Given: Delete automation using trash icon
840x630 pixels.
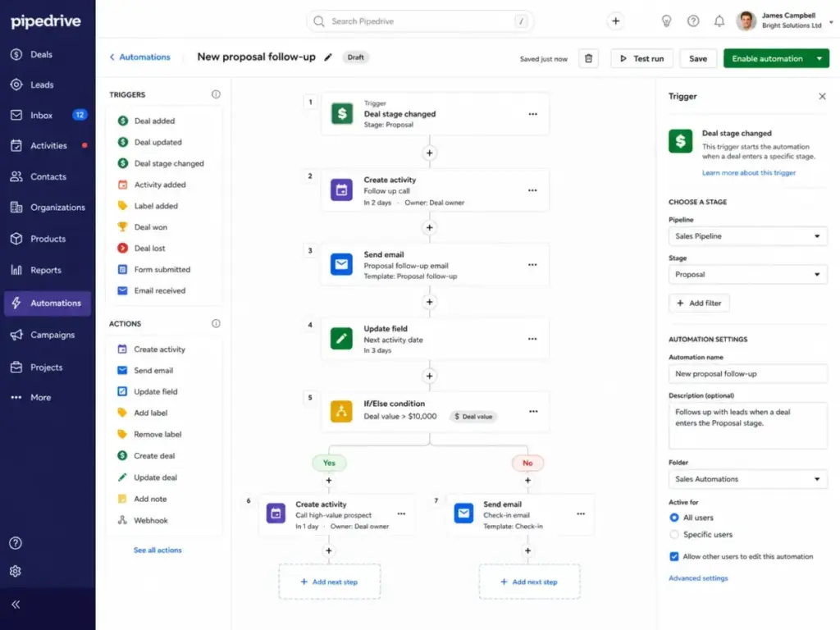Looking at the screenshot, I should point(588,58).
